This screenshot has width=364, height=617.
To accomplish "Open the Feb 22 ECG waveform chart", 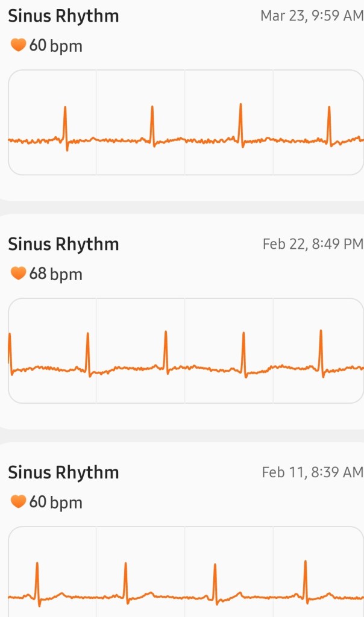I will pyautogui.click(x=186, y=351).
